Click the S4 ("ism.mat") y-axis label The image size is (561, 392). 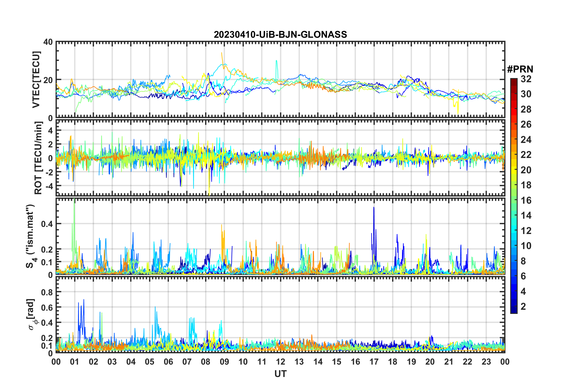[x=31, y=236]
